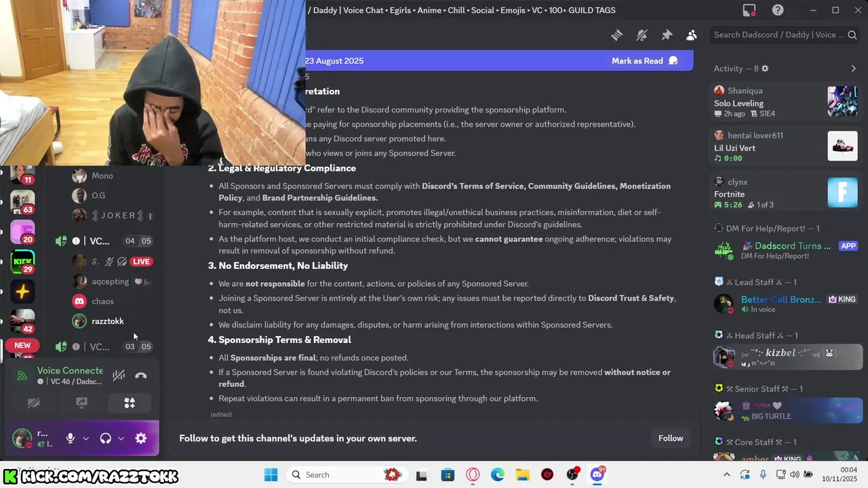Screen dimensions: 868x488
Task: Click the Follow button
Action: click(671, 439)
